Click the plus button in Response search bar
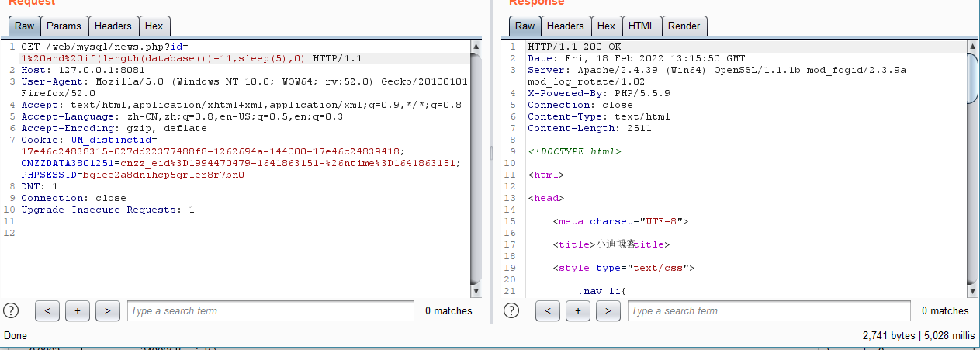This screenshot has width=980, height=350. pyautogui.click(x=578, y=310)
